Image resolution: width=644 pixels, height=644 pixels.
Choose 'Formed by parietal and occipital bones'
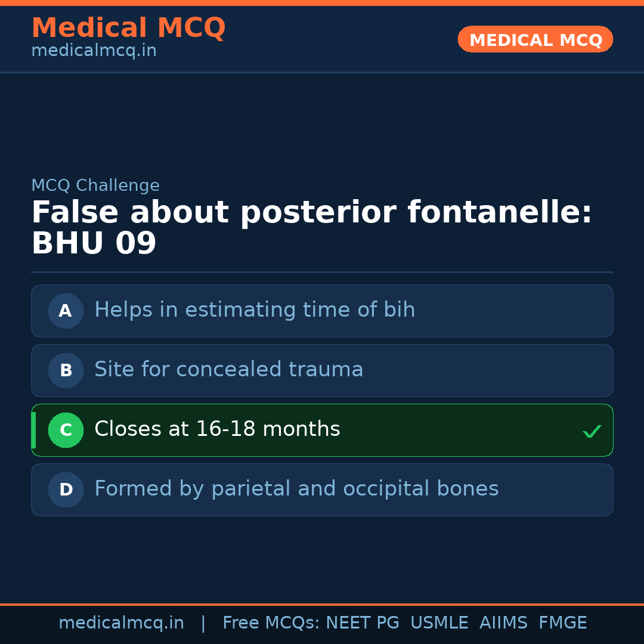pyautogui.click(x=296, y=489)
